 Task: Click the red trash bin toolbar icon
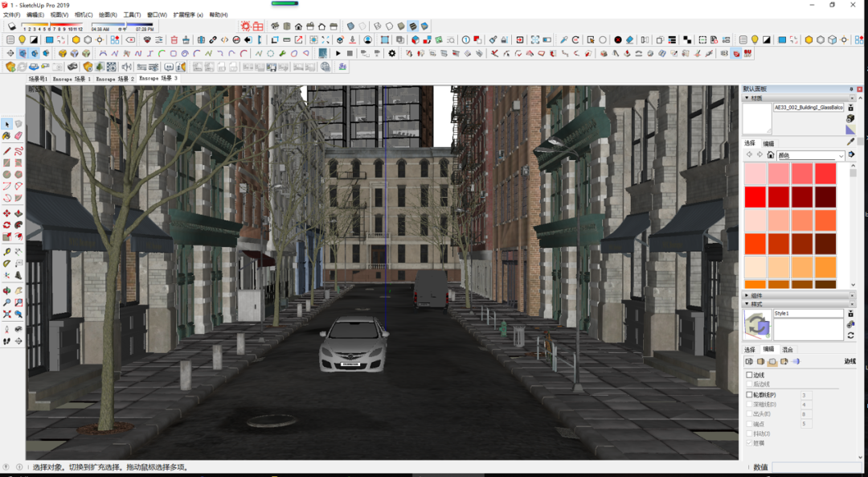[x=174, y=40]
